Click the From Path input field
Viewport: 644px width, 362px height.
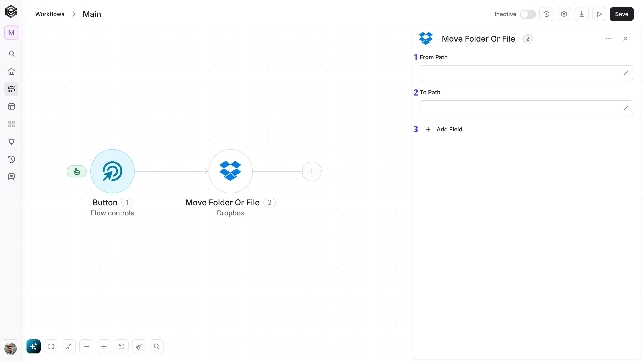[x=526, y=73]
